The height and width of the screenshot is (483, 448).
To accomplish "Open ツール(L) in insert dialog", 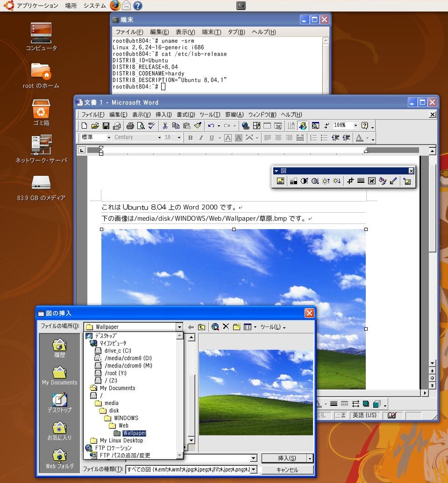I will tap(273, 327).
